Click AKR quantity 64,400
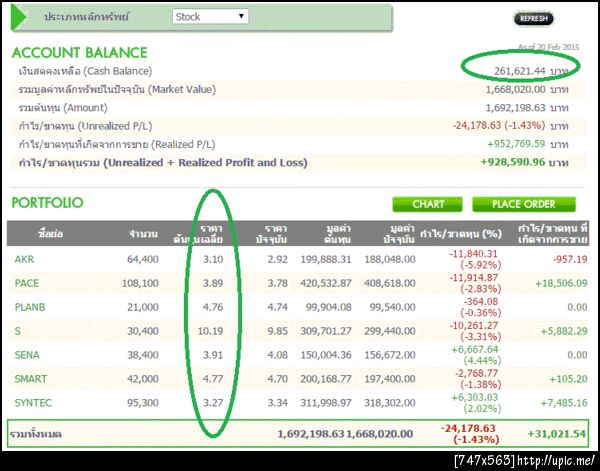Viewport: 600px width, 471px height. click(x=143, y=259)
